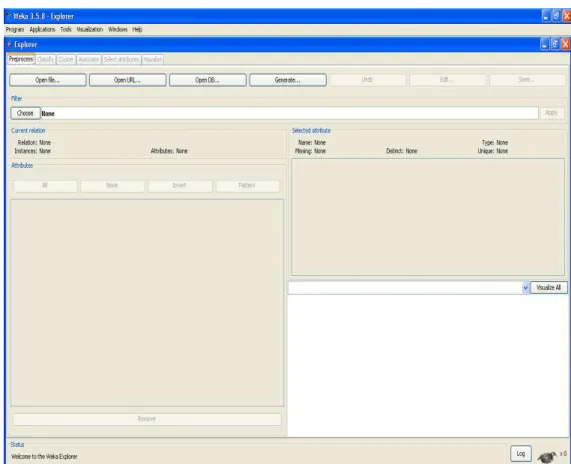Click the Generate... button
This screenshot has width=571, height=464.
pyautogui.click(x=288, y=80)
